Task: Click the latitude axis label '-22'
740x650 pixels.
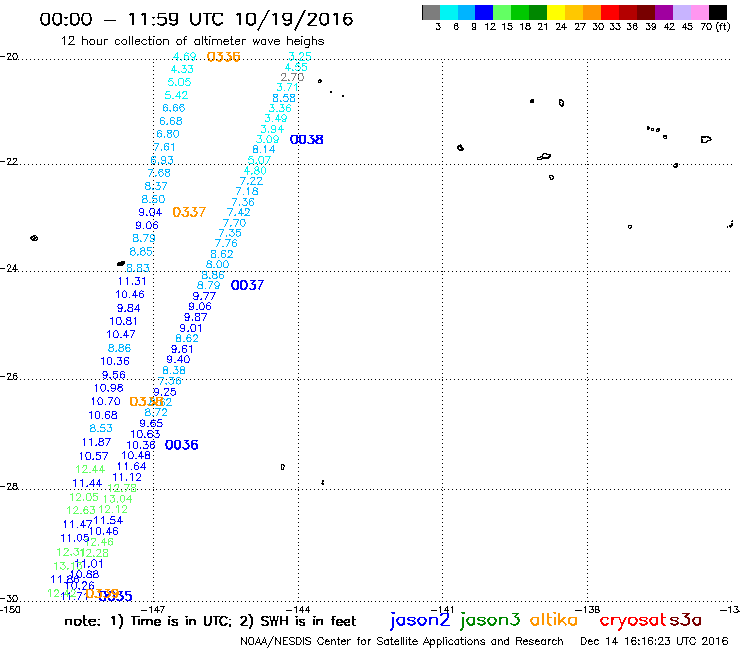Action: coord(9,161)
